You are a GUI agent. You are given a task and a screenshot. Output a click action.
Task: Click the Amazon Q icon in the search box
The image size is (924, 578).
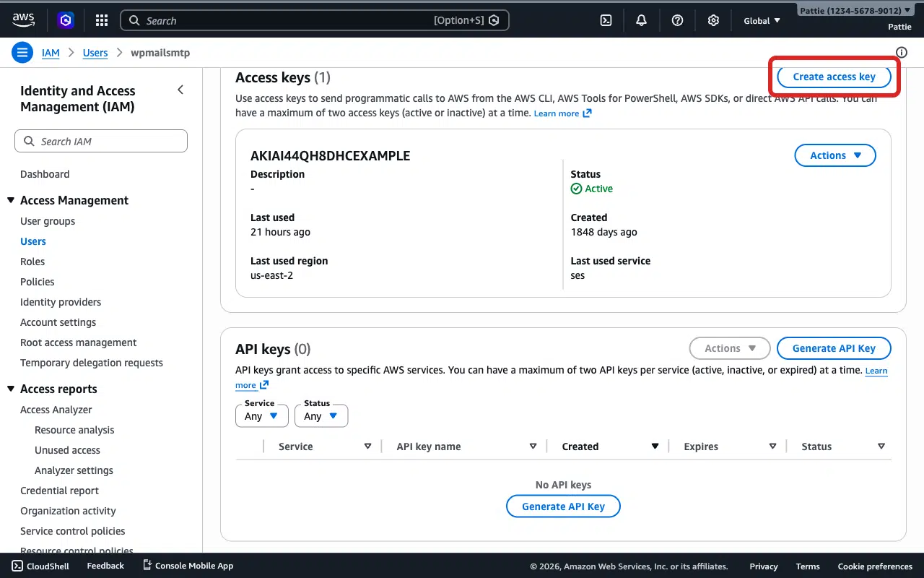click(494, 20)
